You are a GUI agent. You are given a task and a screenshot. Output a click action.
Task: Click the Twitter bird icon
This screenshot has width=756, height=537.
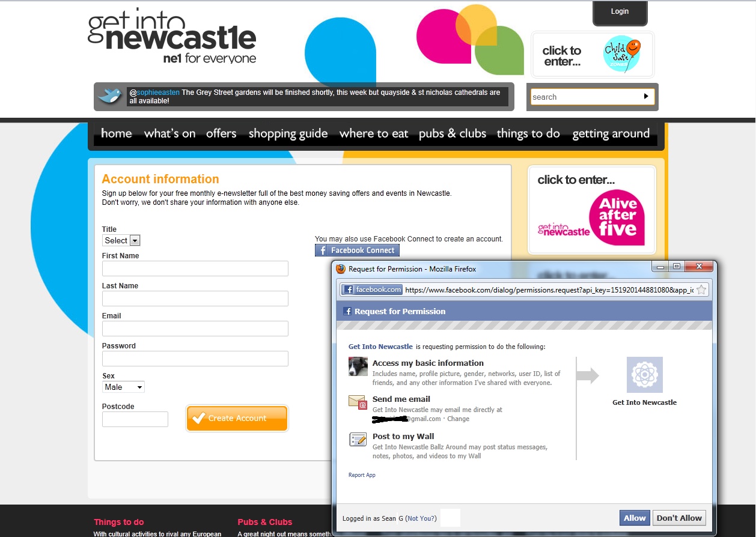(x=109, y=96)
